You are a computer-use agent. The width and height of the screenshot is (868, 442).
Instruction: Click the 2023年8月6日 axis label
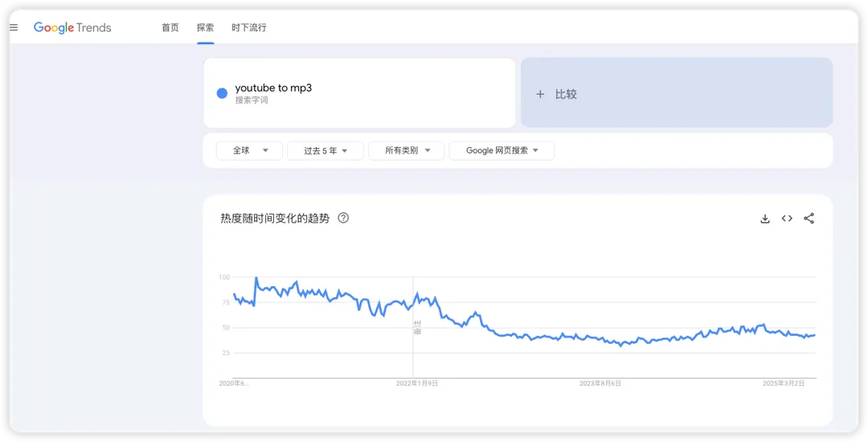coord(600,383)
